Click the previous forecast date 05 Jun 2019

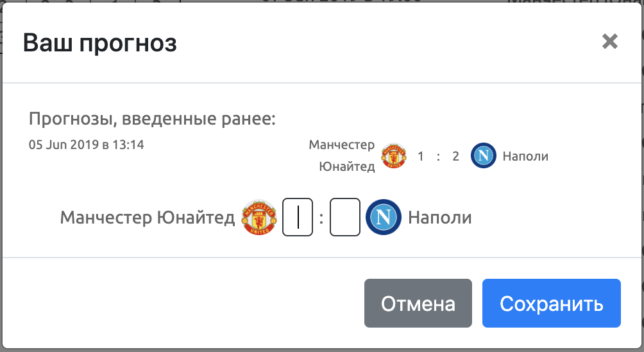[x=86, y=145]
